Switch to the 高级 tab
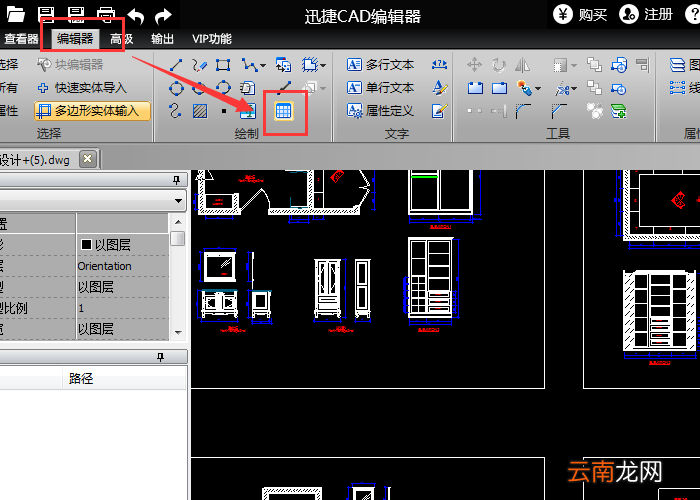 coord(122,39)
